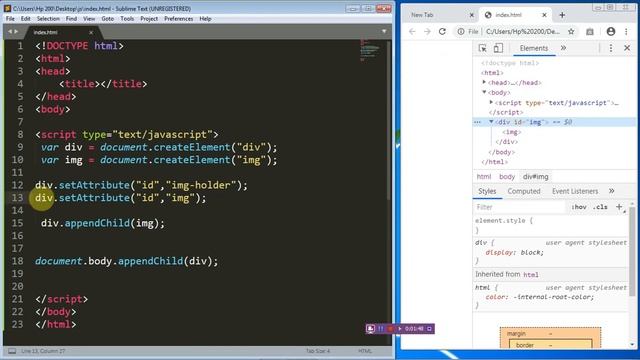Go to next tab using right arrow
The height and width of the screenshot is (360, 640).
(x=16, y=31)
